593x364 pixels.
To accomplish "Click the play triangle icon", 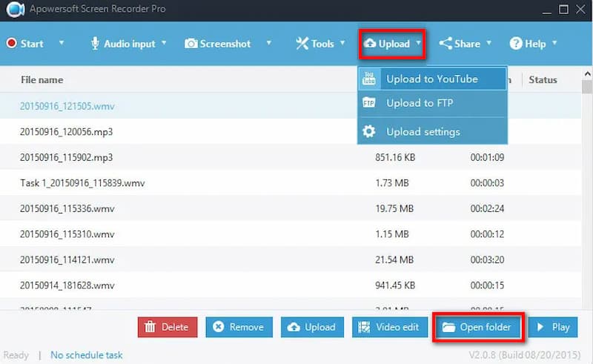I will 540,326.
